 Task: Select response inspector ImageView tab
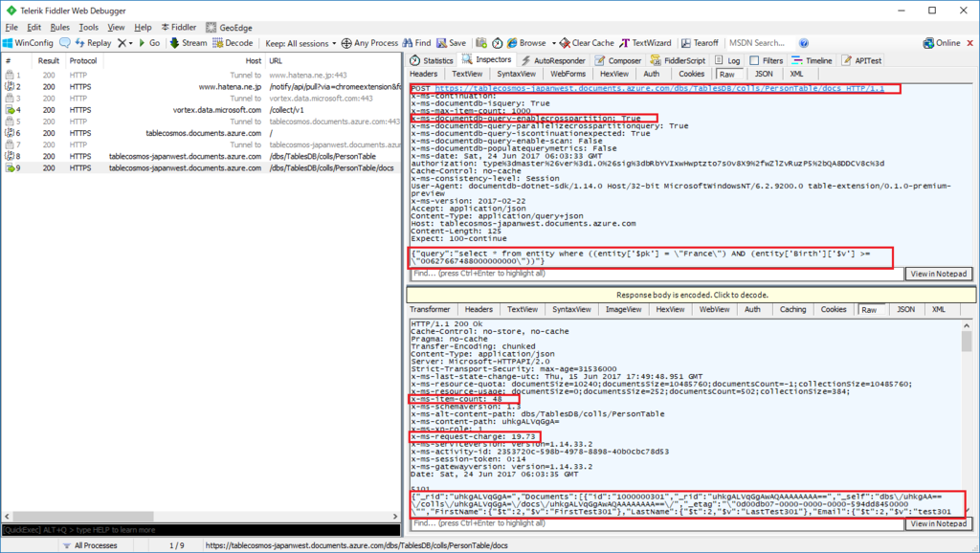(623, 309)
